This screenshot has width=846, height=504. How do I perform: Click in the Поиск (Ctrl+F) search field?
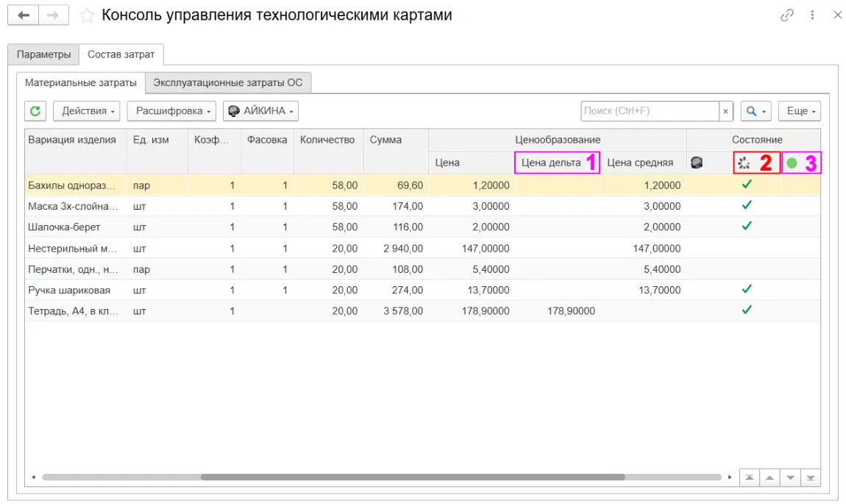tap(650, 111)
